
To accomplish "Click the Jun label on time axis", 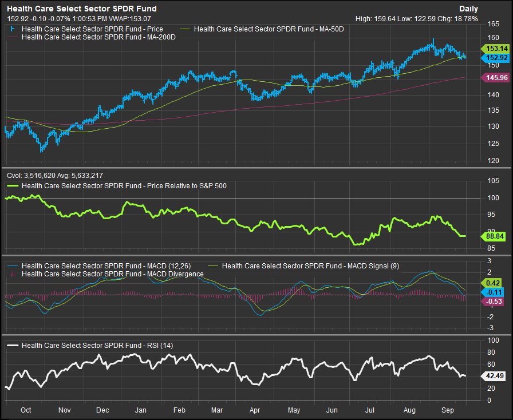I will click(332, 410).
